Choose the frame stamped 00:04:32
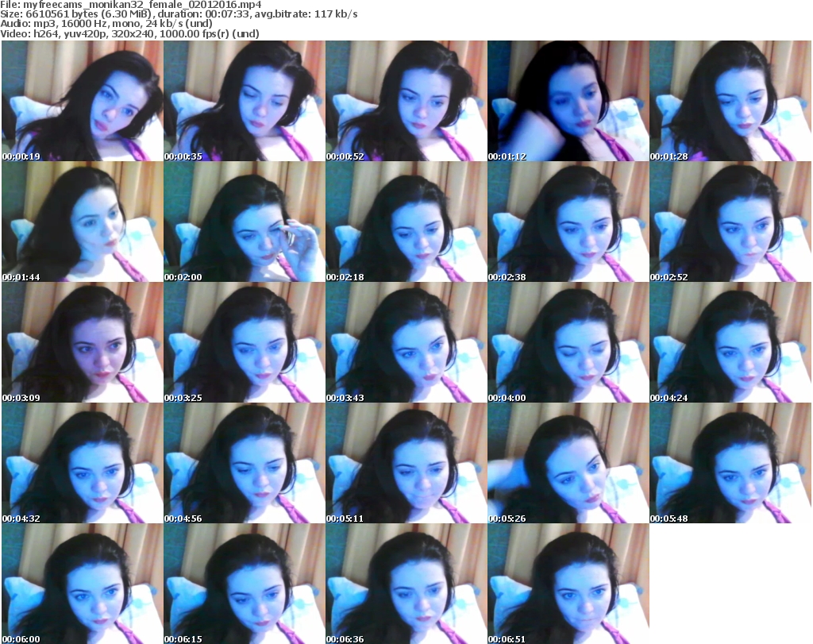Screen dimensions: 813x644 (83, 463)
